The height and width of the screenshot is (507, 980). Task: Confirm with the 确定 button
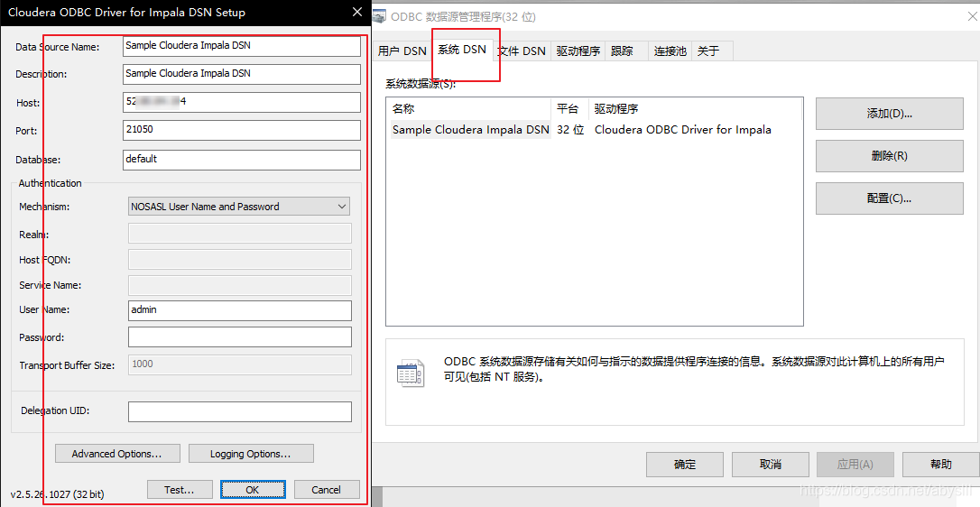coord(685,465)
